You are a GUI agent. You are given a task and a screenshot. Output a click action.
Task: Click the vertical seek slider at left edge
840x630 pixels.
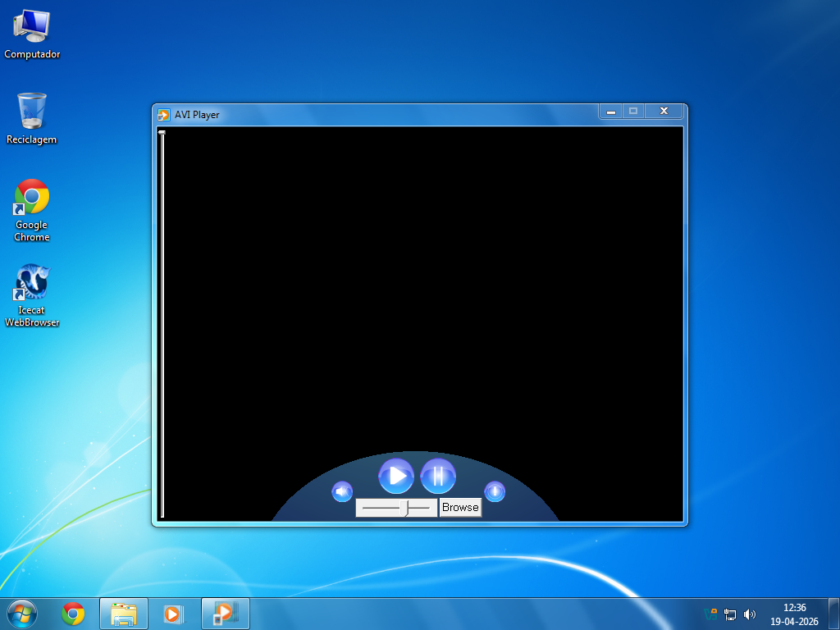pyautogui.click(x=162, y=324)
